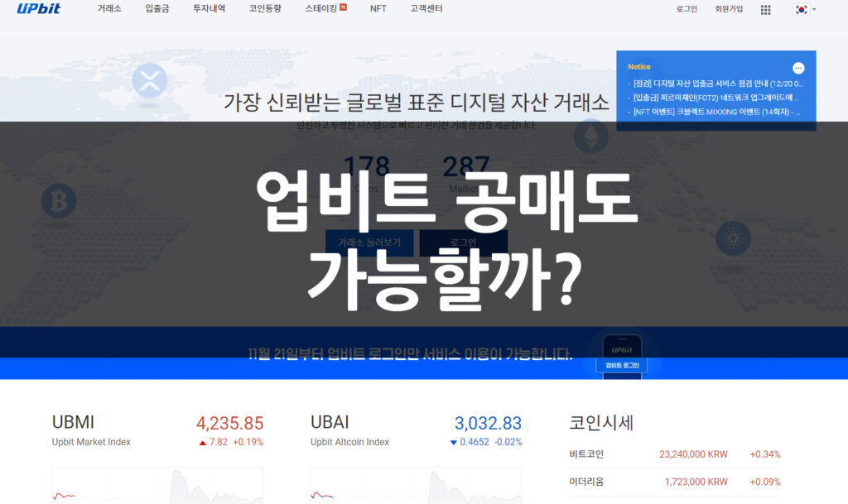Open the 스테이킹 menu
The height and width of the screenshot is (504, 848).
pyautogui.click(x=320, y=8)
